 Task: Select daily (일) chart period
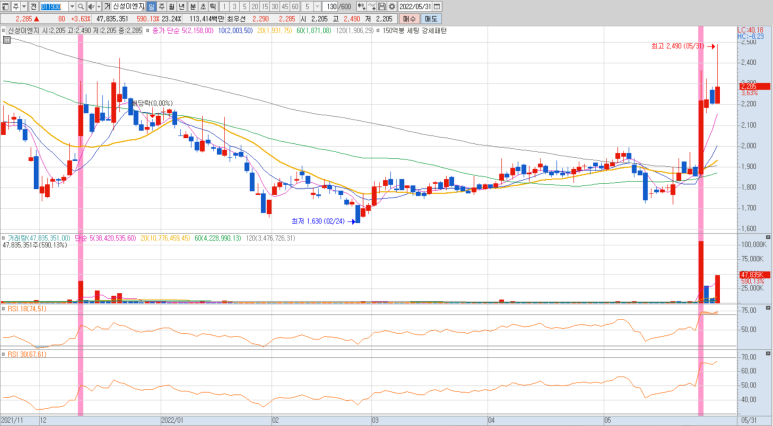[151, 6]
